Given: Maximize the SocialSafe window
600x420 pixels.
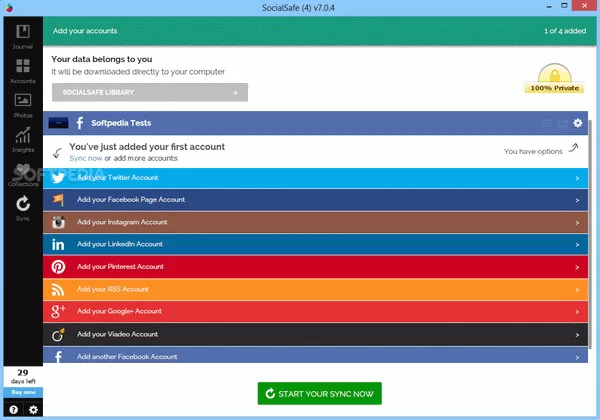Looking at the screenshot, I should (564, 5).
